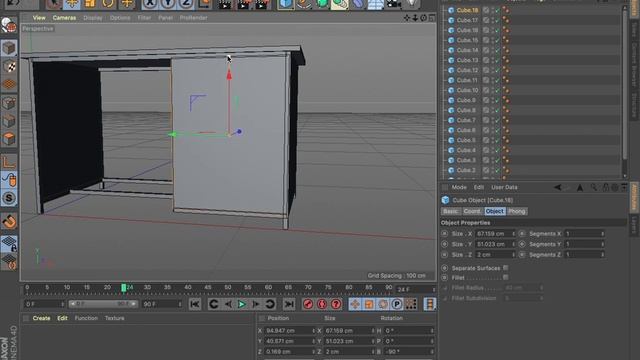Open the viewport Cameras menu

64,18
